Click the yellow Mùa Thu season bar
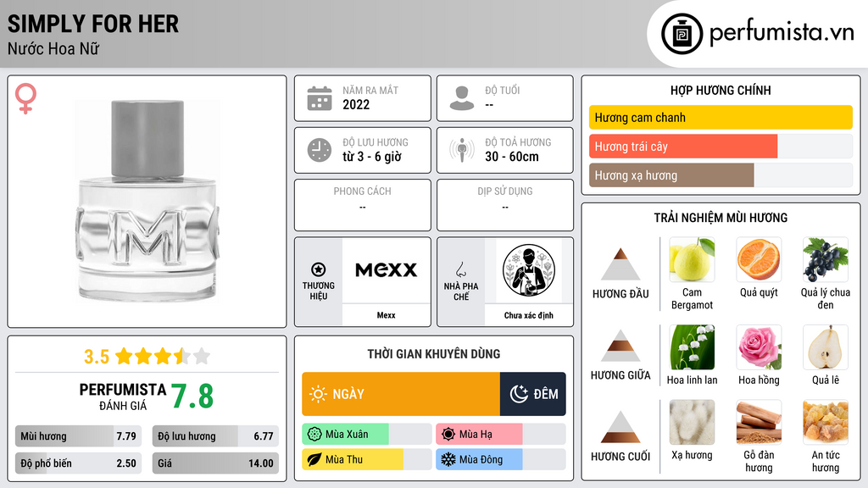 pyautogui.click(x=353, y=459)
